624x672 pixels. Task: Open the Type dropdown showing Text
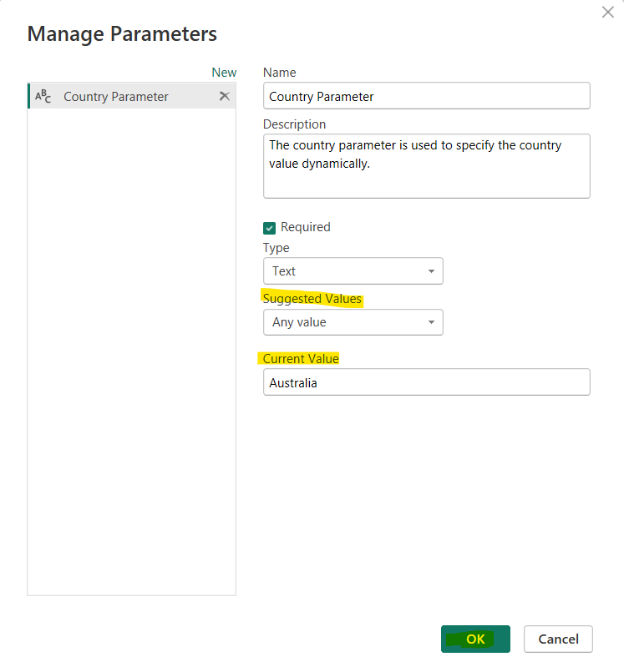point(353,270)
